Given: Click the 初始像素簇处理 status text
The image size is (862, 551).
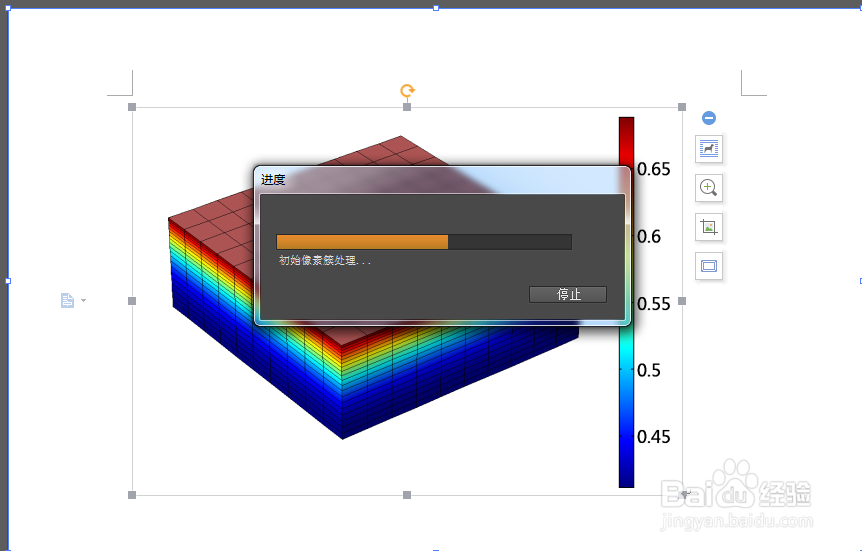Looking at the screenshot, I should coord(325,261).
